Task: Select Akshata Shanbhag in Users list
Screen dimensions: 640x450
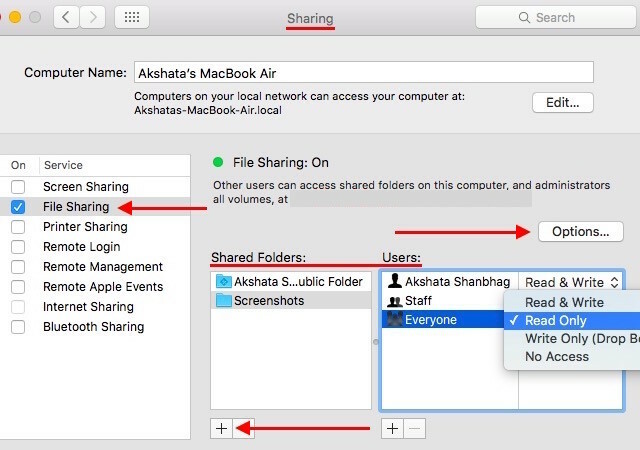Action: pyautogui.click(x=450, y=281)
